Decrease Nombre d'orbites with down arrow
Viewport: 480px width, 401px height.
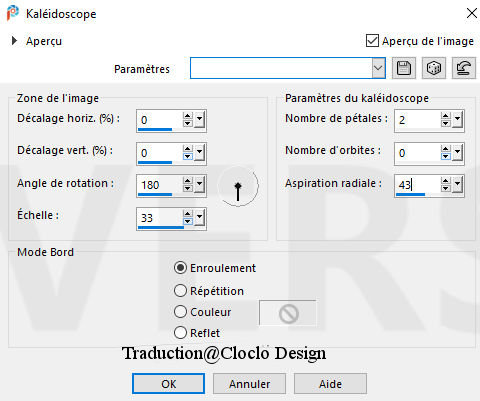click(x=446, y=156)
